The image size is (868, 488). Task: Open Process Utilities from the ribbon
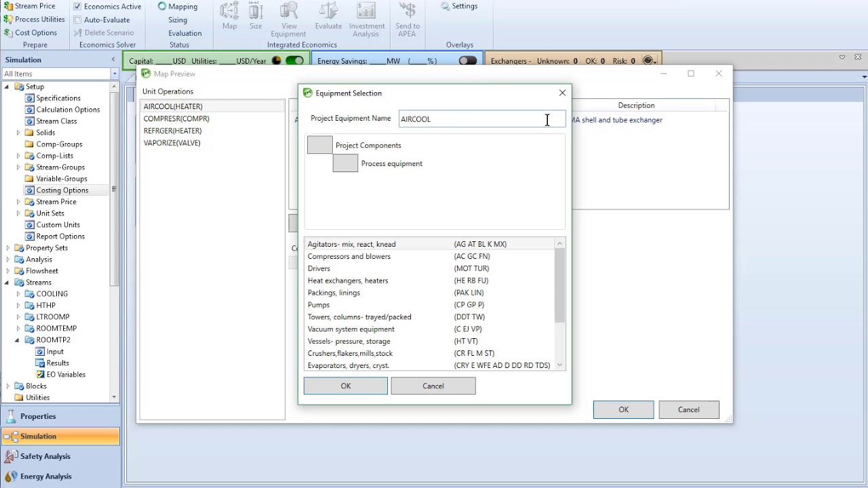pos(35,20)
